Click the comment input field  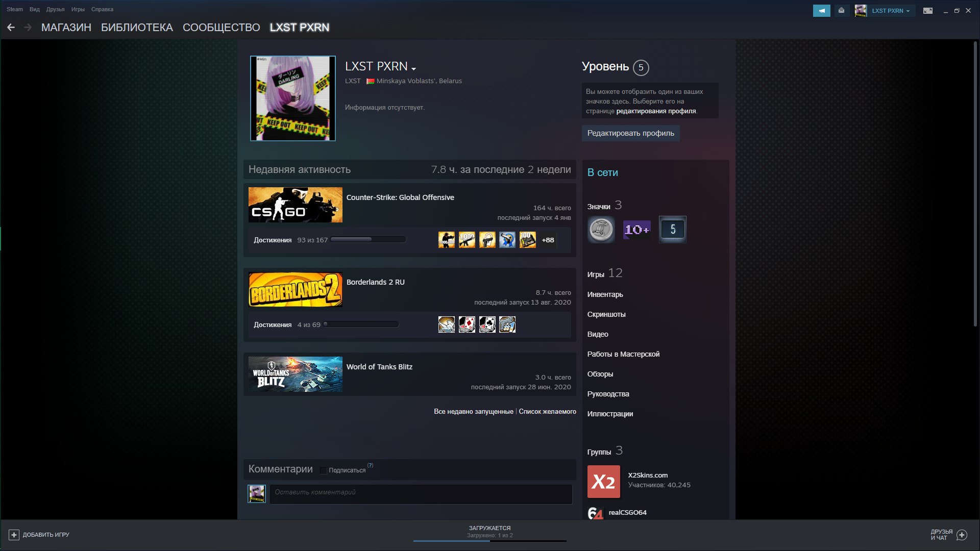pyautogui.click(x=421, y=494)
